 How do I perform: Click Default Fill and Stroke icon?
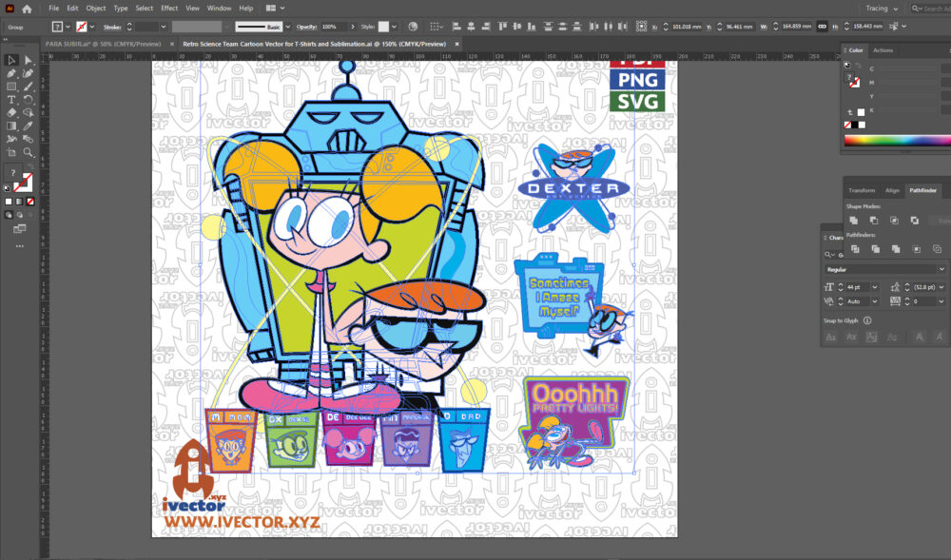[x=7, y=188]
